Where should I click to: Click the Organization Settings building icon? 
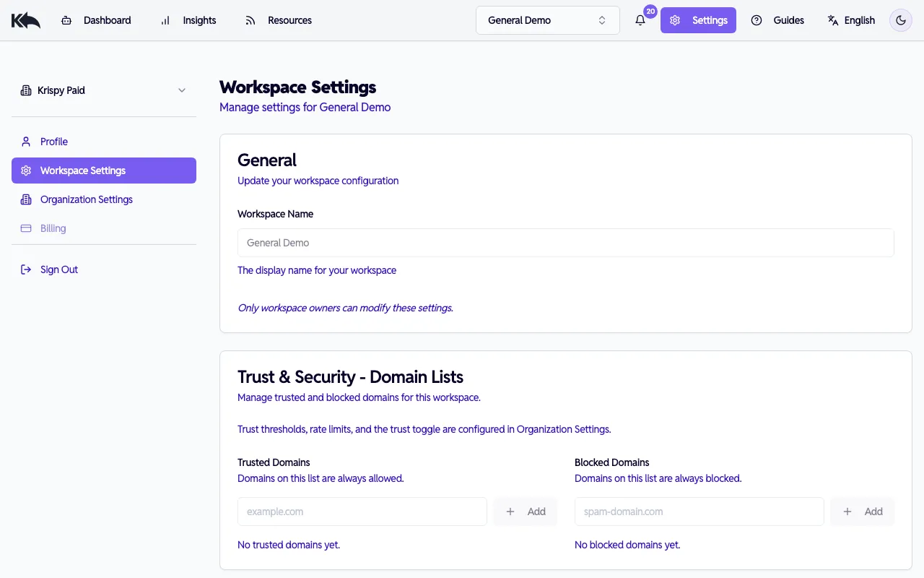[x=26, y=199]
